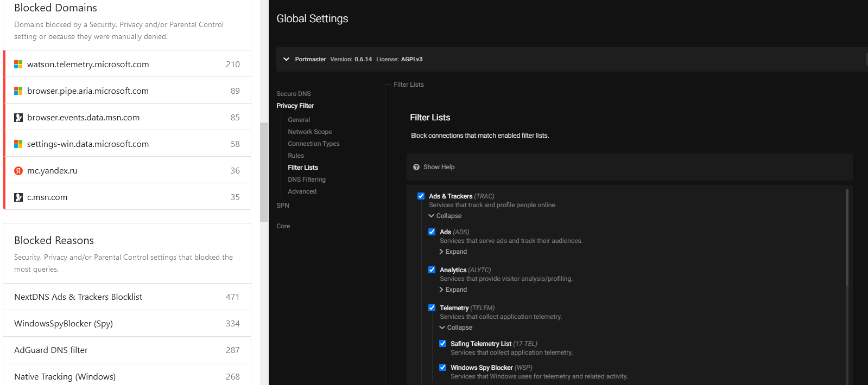
Task: Expand the Ads (ADS) sublist
Action: coord(453,252)
